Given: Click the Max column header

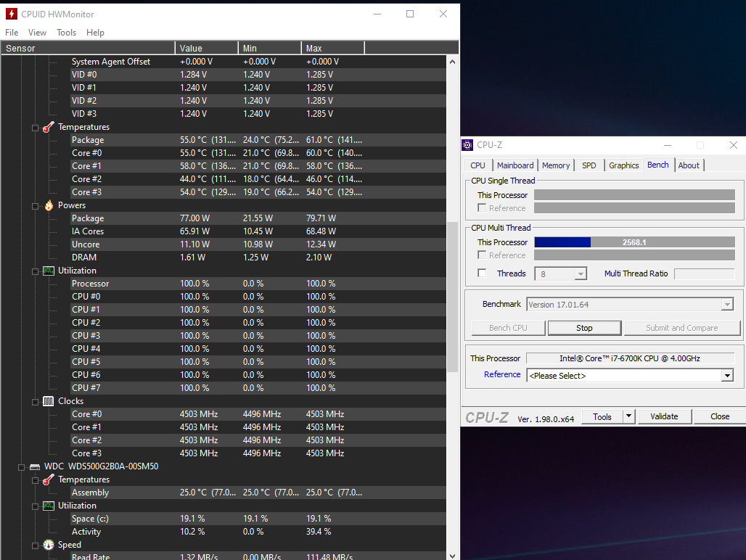Looking at the screenshot, I should click(333, 48).
